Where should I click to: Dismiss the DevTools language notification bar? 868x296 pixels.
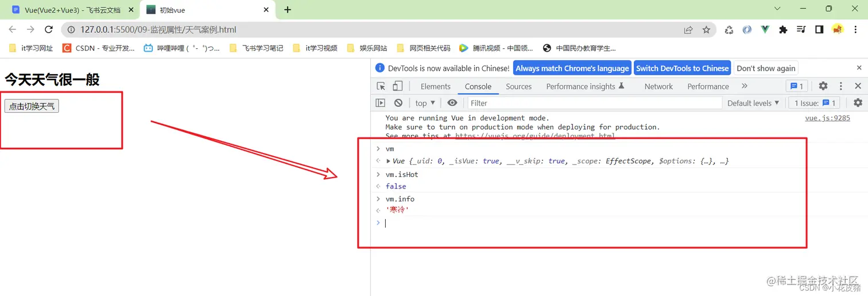859,68
